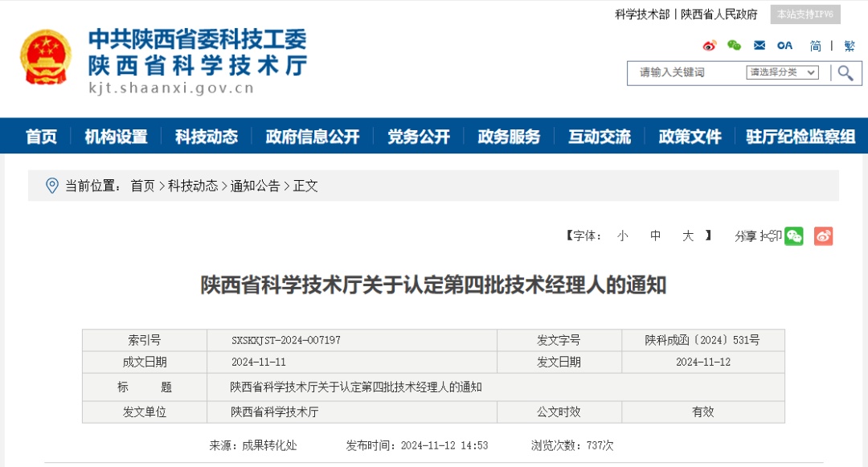868x467 pixels.
Task: Click the 本站支持IPV6 button
Action: [805, 14]
